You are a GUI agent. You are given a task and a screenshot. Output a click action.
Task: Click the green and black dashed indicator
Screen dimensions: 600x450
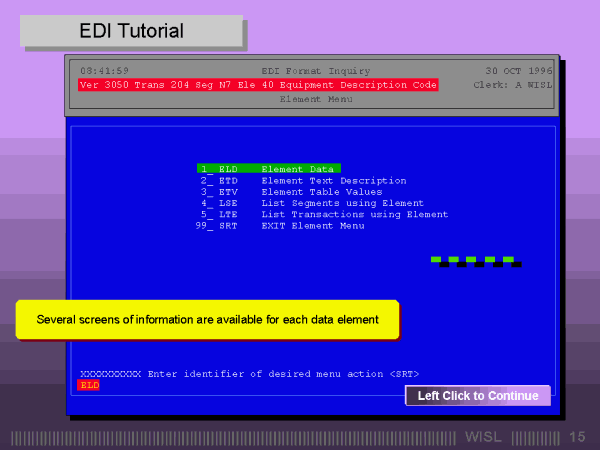click(x=475, y=261)
